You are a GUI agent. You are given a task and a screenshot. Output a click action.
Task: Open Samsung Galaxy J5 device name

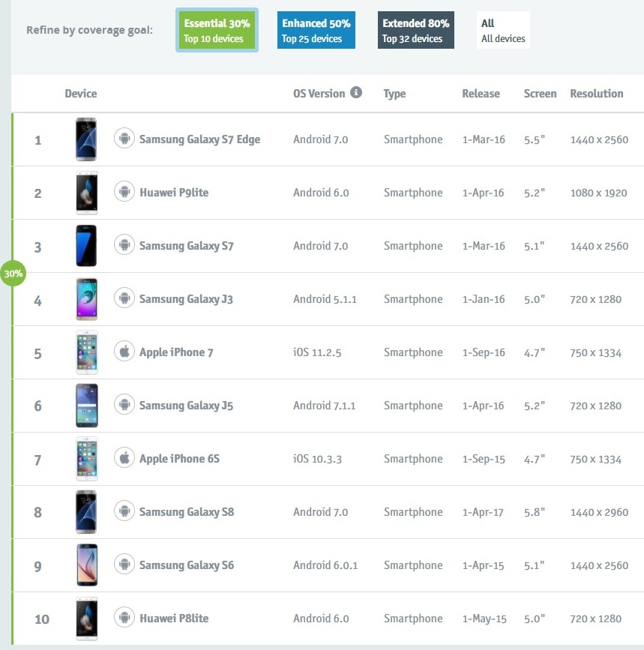point(186,406)
